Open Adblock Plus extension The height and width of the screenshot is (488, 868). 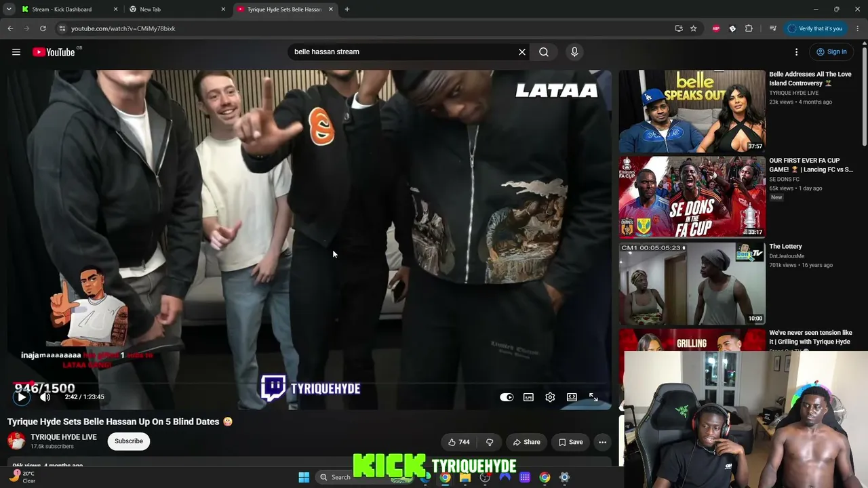point(716,28)
